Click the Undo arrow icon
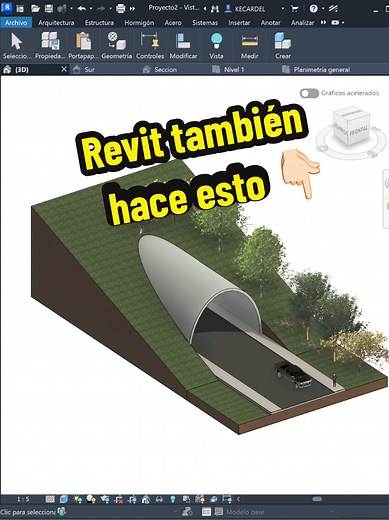Image resolution: width=389 pixels, height=520 pixels. 81,8
